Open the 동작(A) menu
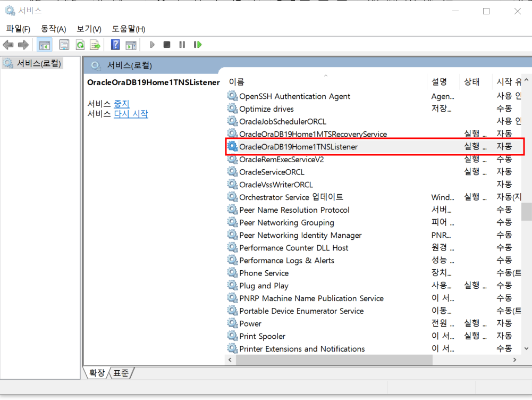 point(53,29)
